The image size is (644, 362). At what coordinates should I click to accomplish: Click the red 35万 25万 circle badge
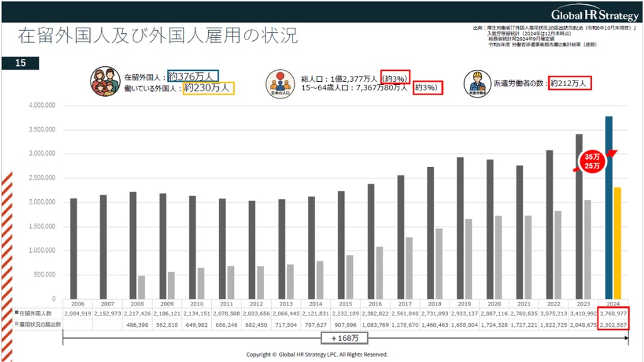click(592, 161)
